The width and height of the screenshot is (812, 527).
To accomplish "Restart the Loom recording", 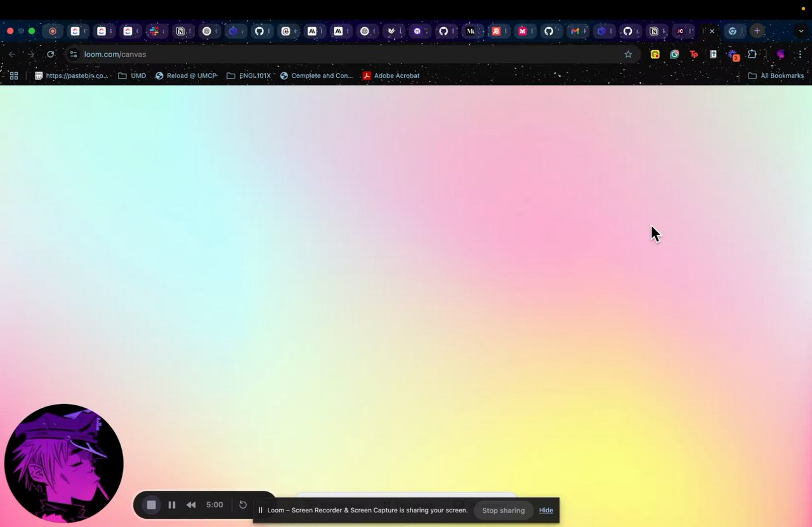I will [243, 505].
